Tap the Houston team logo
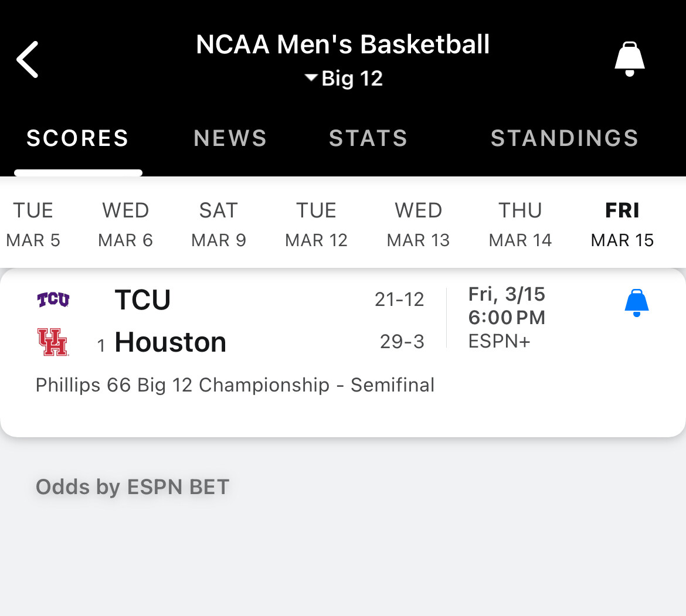The image size is (686, 616). click(x=53, y=342)
